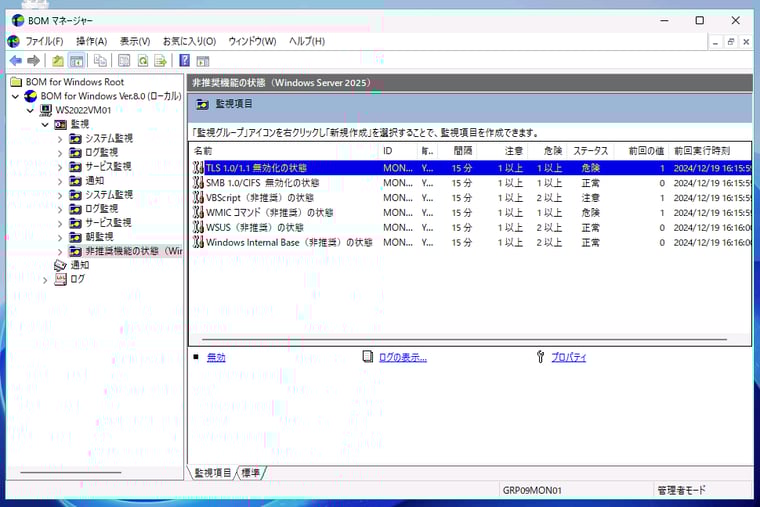Click 管理者モード in the status bar
This screenshot has height=507, width=760.
(681, 491)
